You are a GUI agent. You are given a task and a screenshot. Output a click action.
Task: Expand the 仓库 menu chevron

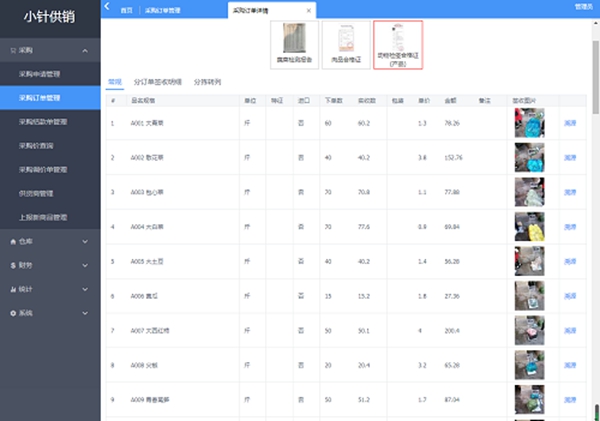click(x=85, y=241)
